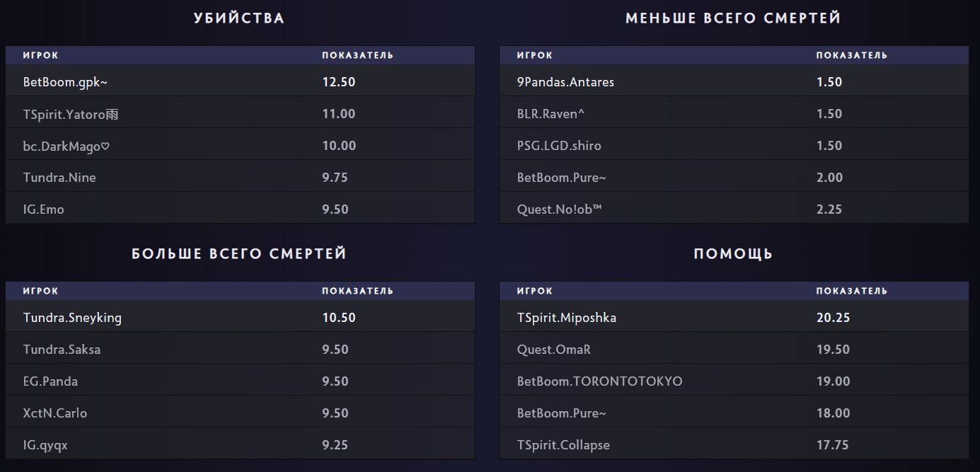Viewport: 980px width, 472px height.
Task: Open TSpirit.Miposhka in assists table
Action: (x=566, y=318)
